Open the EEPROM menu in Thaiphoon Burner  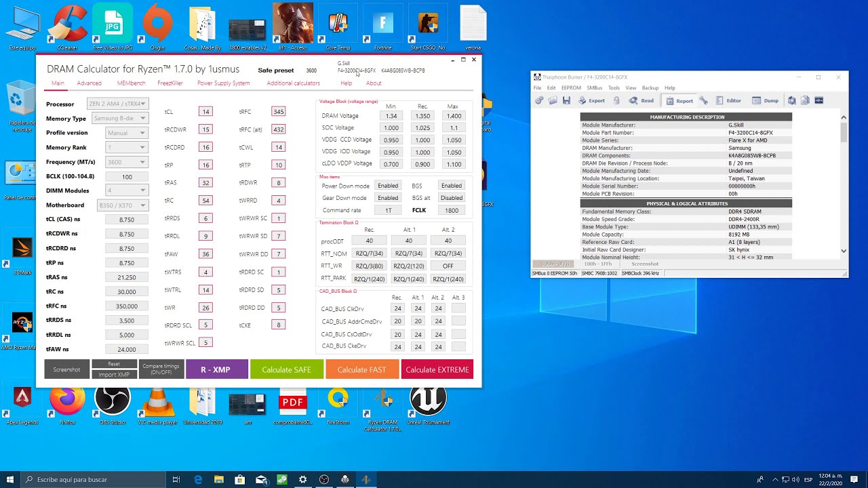(571, 88)
